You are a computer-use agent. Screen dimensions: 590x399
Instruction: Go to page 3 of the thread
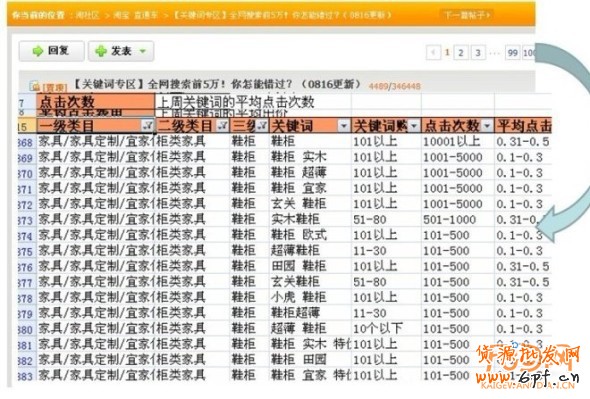(x=478, y=52)
